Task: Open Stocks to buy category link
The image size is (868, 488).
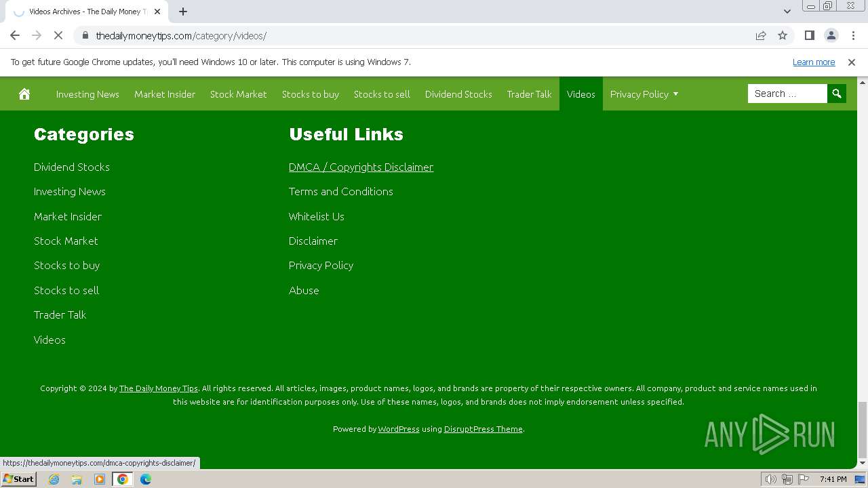Action: click(66, 265)
